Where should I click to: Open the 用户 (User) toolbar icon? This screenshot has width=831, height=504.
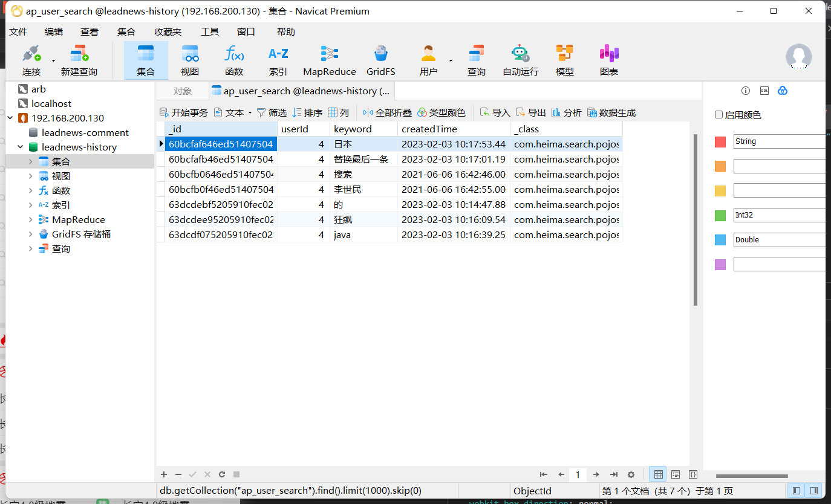(x=428, y=60)
